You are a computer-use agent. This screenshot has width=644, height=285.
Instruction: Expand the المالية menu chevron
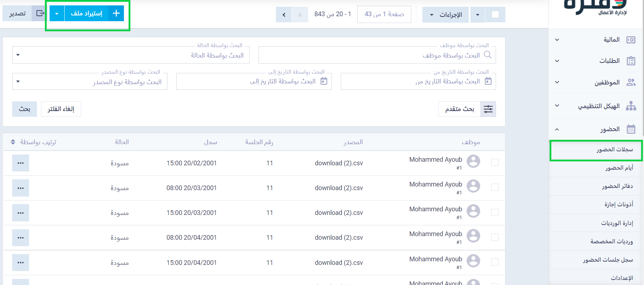[x=557, y=40]
